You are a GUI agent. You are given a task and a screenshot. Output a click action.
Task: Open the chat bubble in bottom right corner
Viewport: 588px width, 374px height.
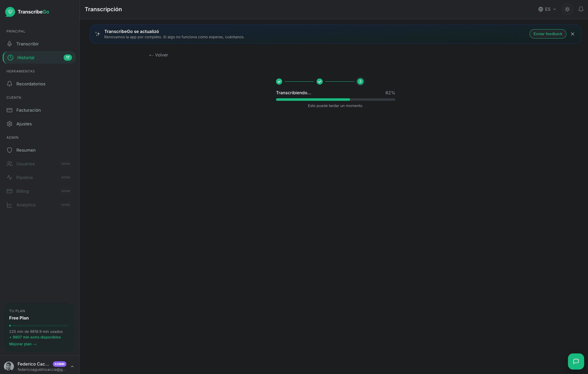pos(576,362)
